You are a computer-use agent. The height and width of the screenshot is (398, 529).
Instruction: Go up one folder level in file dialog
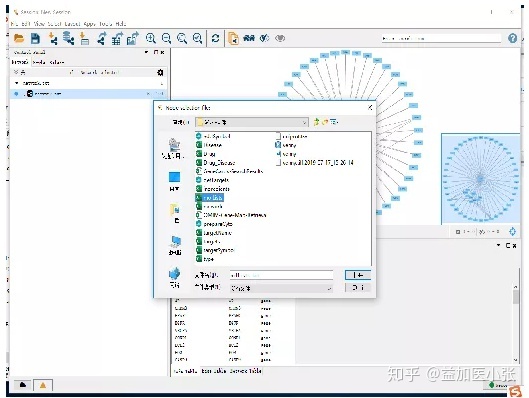(316, 122)
